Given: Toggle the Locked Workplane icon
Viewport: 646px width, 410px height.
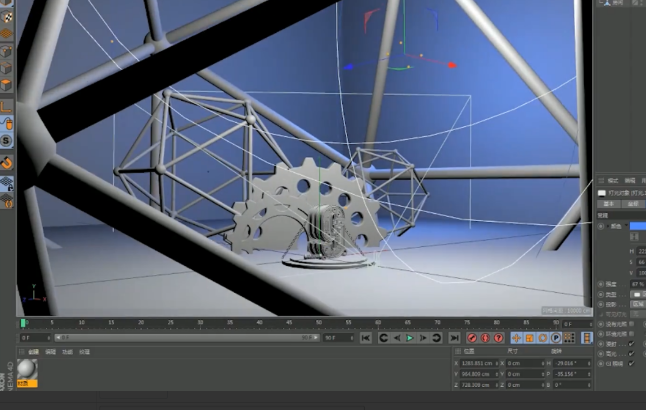Looking at the screenshot, I should pos(7,183).
